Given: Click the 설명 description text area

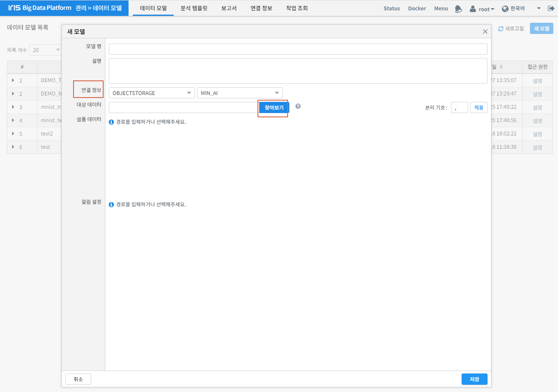Looking at the screenshot, I should tap(298, 71).
